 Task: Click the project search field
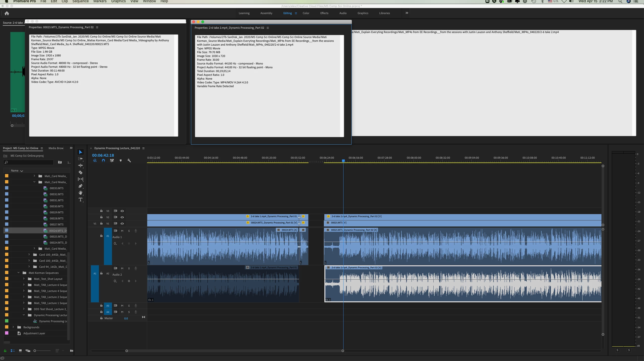tap(29, 162)
